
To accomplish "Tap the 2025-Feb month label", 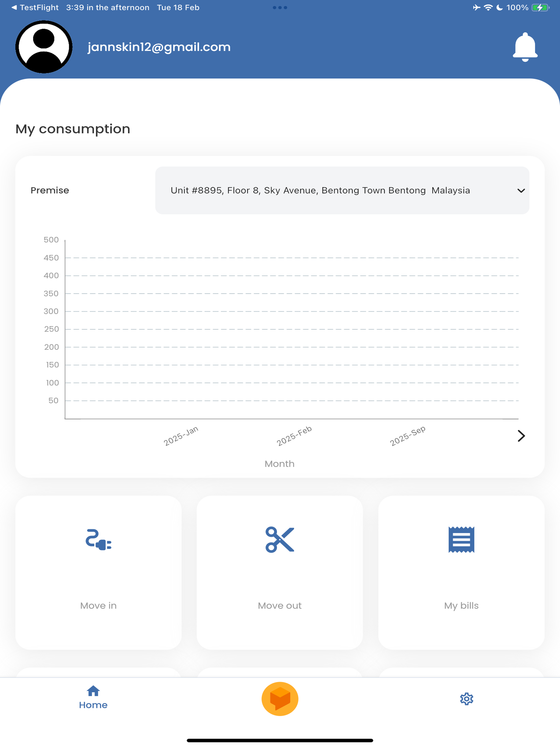I will click(x=294, y=436).
